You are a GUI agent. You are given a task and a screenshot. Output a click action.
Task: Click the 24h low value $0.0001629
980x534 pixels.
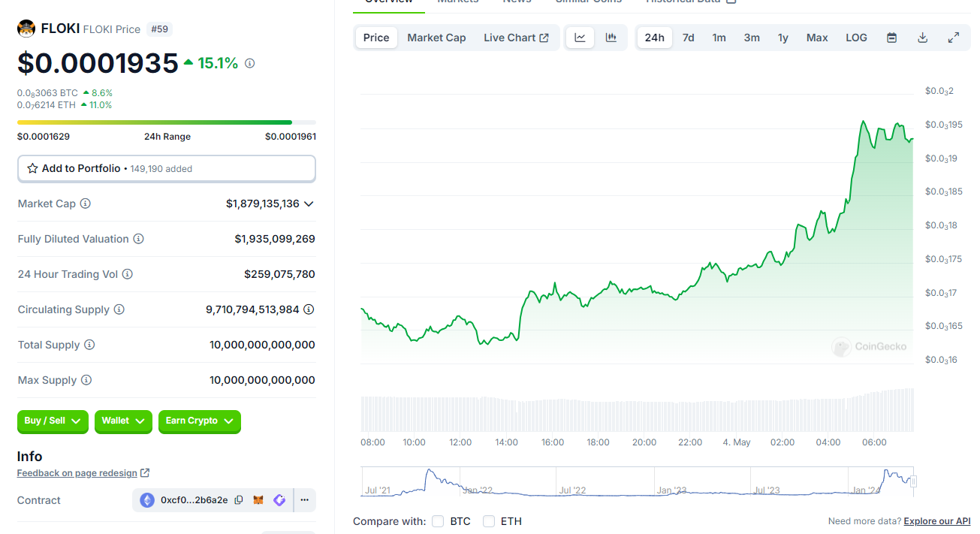(44, 137)
